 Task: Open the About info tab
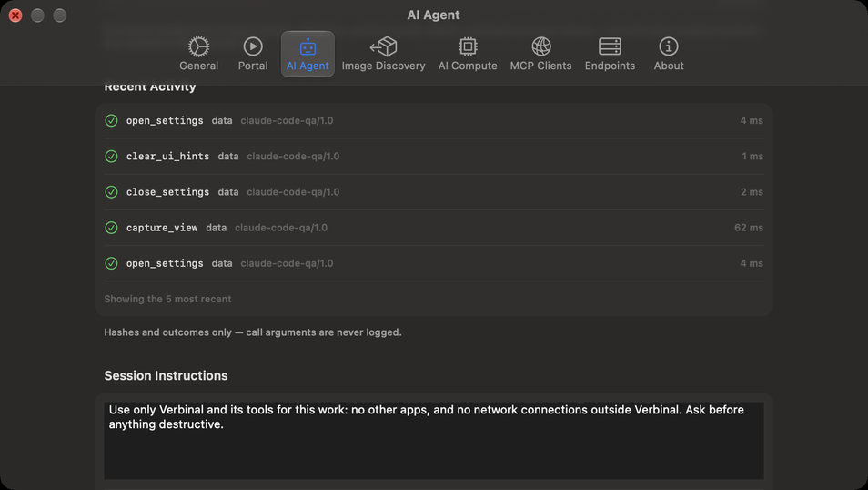point(669,54)
